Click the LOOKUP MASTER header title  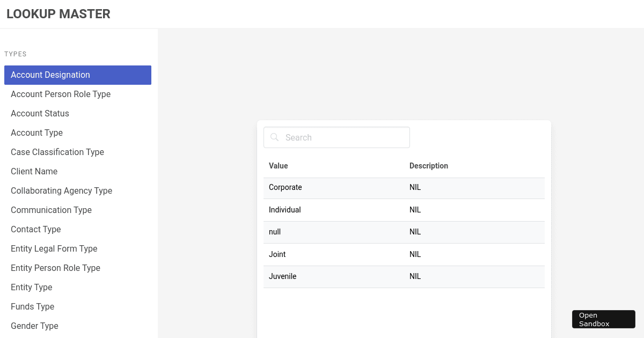click(58, 14)
